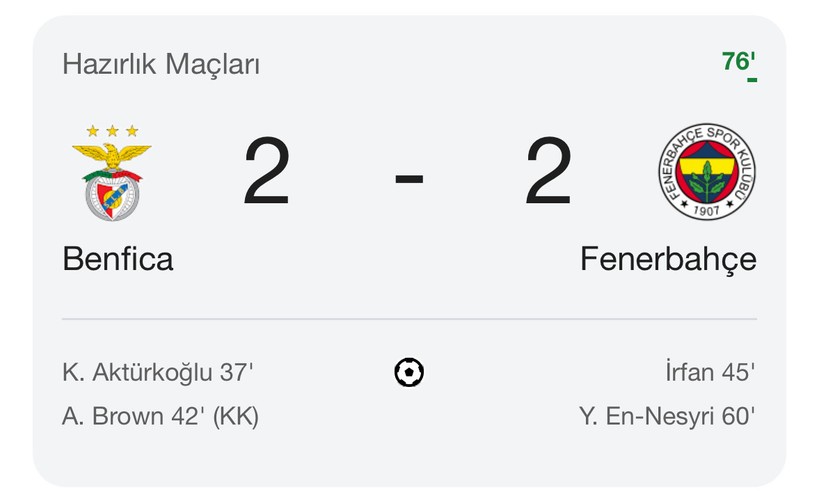Select the Hazırlık Maçları competition title
The height and width of the screenshot is (499, 820).
161,65
